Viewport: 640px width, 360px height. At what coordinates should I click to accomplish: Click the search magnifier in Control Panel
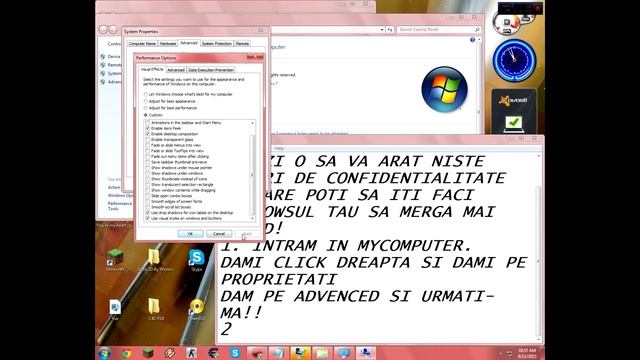pyautogui.click(x=477, y=29)
